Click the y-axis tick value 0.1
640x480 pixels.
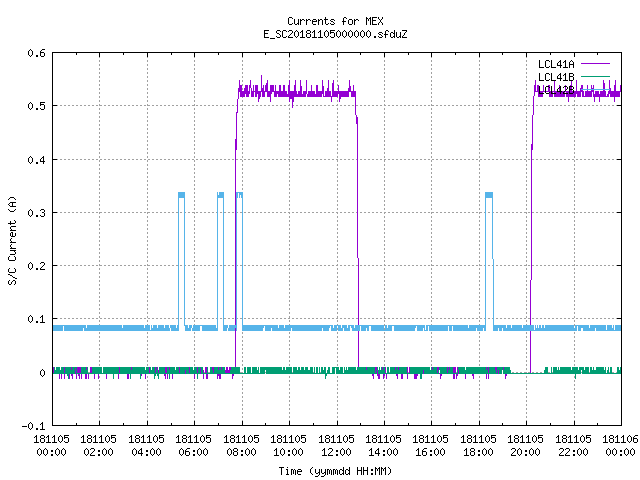36,319
